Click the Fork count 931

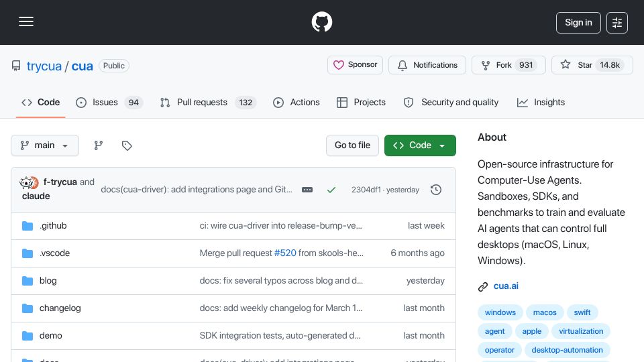[x=526, y=65]
